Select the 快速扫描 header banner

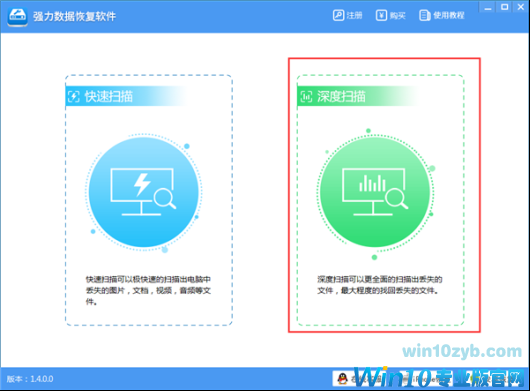click(125, 96)
